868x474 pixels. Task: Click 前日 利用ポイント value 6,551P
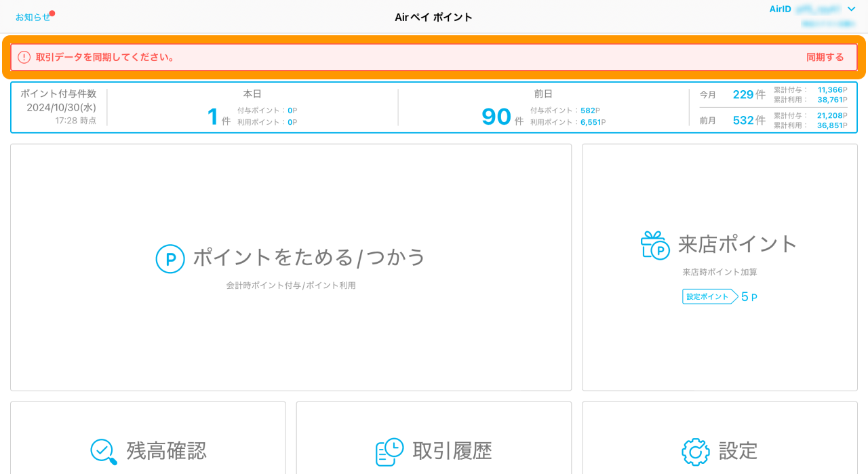(x=593, y=122)
